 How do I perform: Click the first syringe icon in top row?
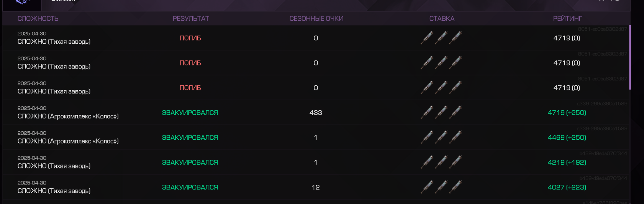[x=427, y=38]
